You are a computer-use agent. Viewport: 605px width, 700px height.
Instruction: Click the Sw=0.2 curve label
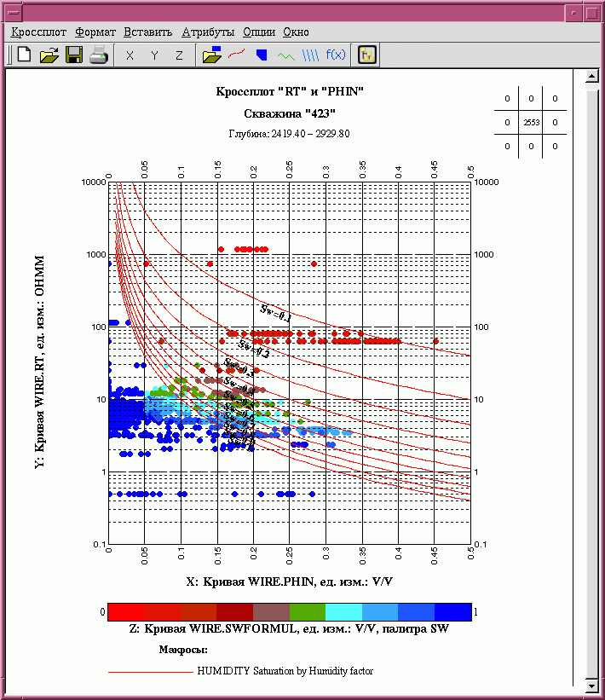point(253,349)
